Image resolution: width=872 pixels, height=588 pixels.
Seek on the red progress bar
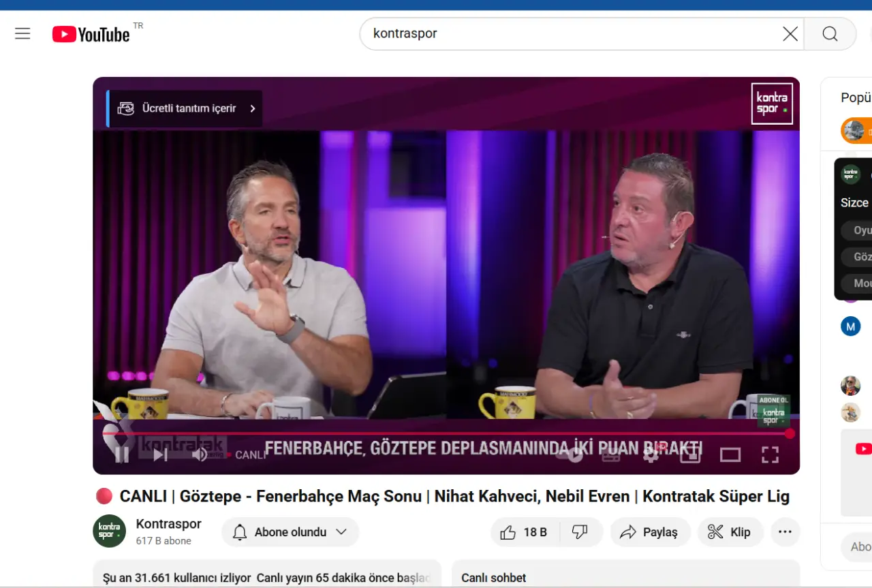coord(443,433)
